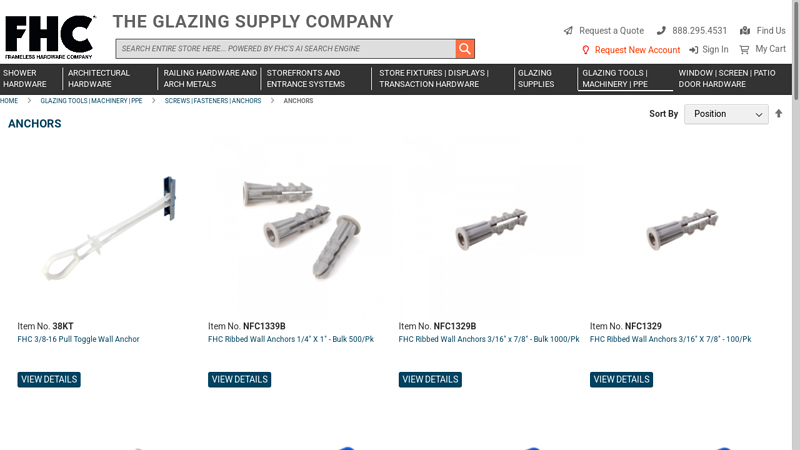Go to Screws Fasteners Anchors breadcrumb
The image size is (800, 450).
point(213,101)
